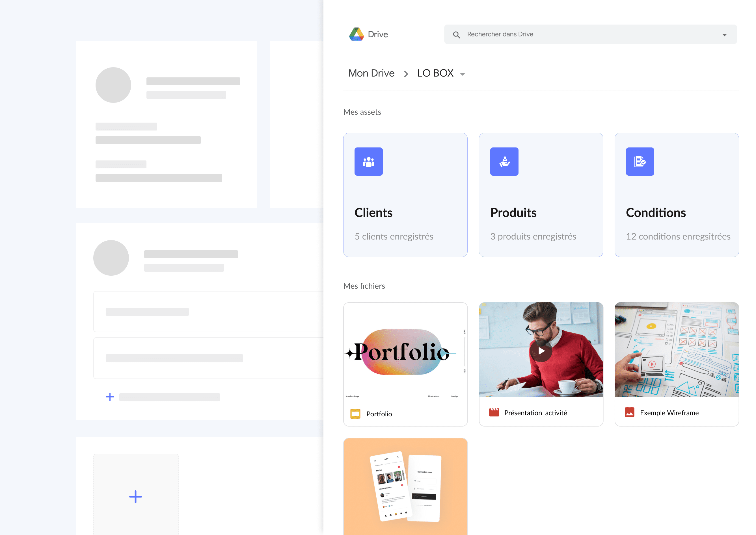Viewport: 756px width, 535px height.
Task: Click the Mes fichiers heading
Action: (x=364, y=286)
